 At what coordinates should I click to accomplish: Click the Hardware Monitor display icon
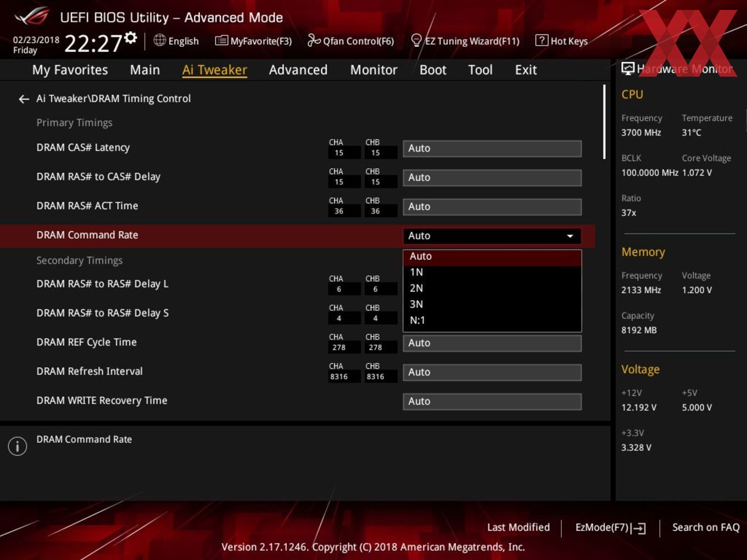point(628,69)
